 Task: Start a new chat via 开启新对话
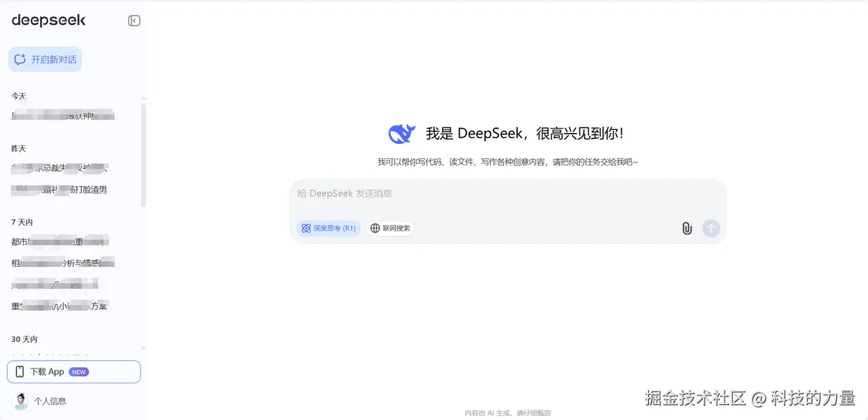45,60
